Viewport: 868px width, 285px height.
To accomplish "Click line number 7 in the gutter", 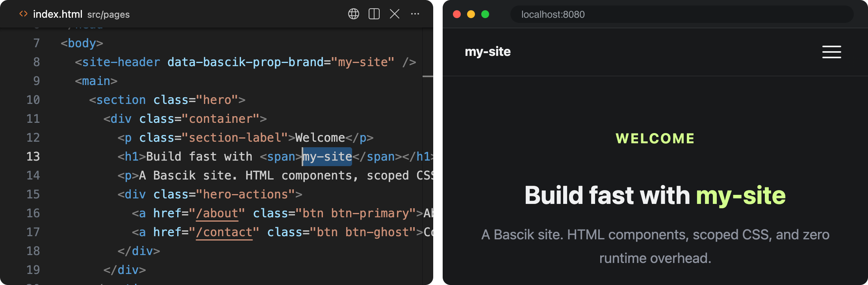I will 37,43.
